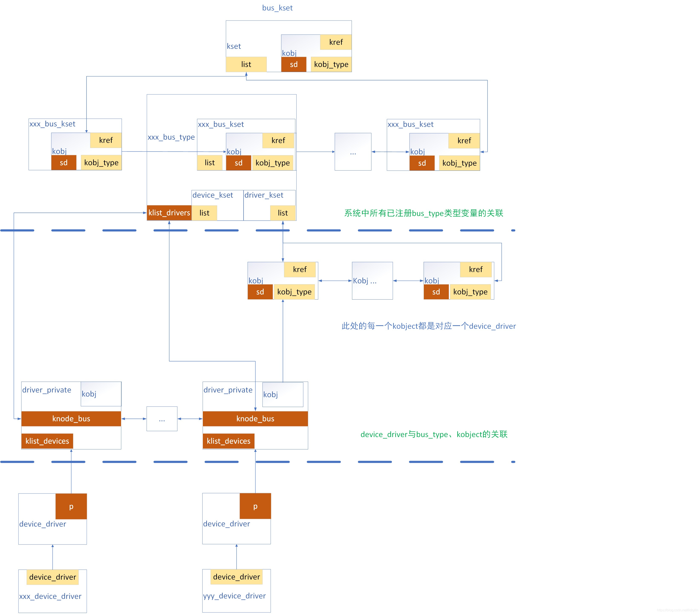
Task: Click the bus_kset title label
Action: (277, 8)
